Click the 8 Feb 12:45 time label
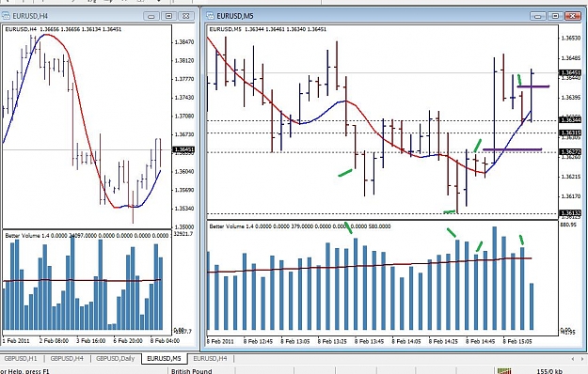The width and height of the screenshot is (588, 374). point(258,341)
